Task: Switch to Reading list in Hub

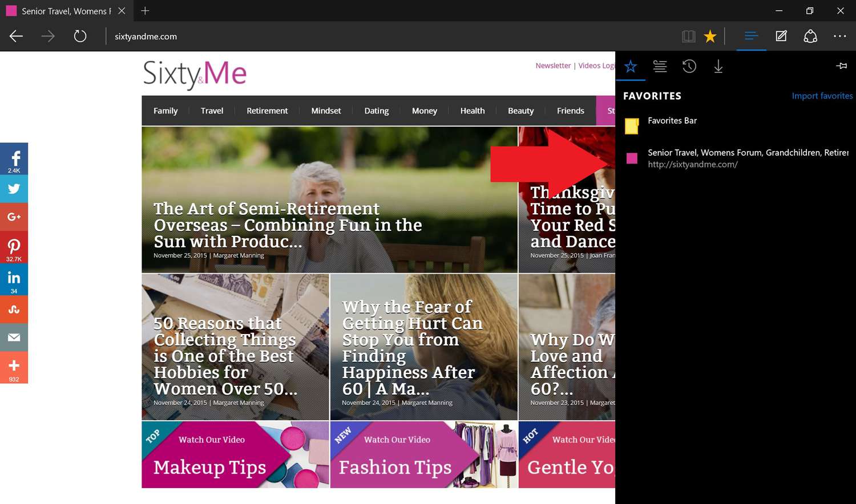Action: point(660,67)
